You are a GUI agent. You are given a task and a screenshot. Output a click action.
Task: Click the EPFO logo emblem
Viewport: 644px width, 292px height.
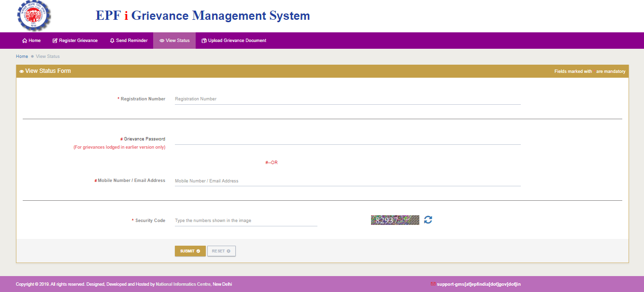33,15
